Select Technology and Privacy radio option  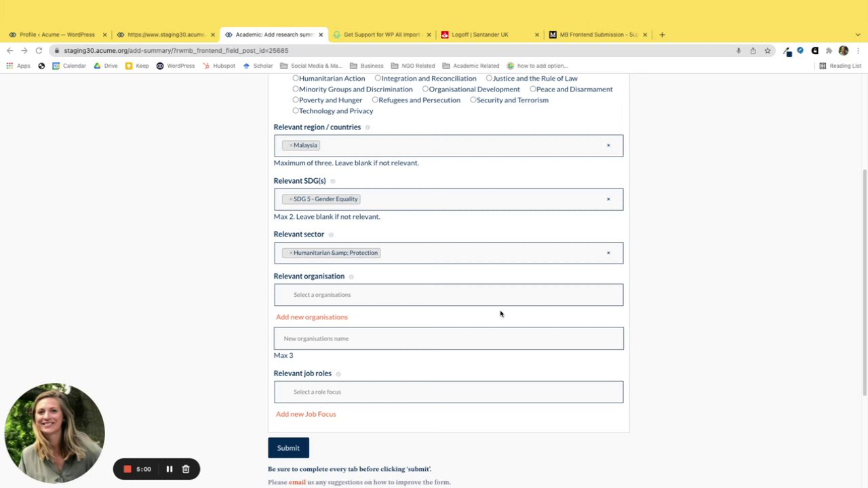pyautogui.click(x=296, y=111)
